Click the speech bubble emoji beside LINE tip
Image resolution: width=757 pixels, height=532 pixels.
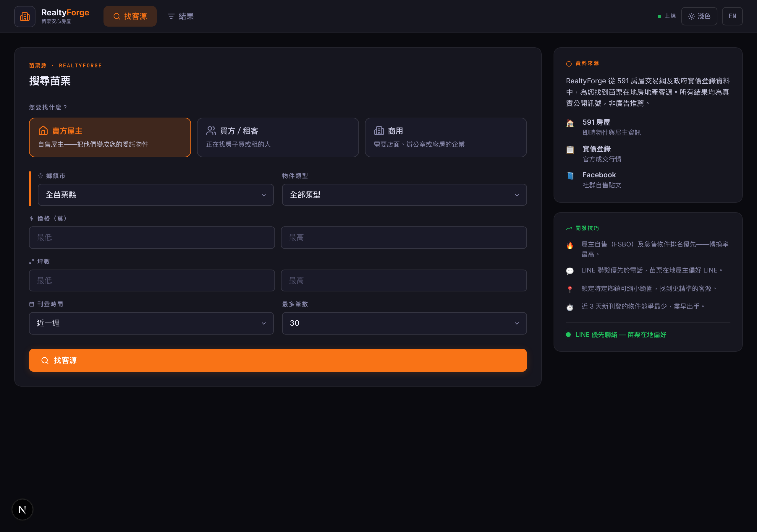pos(570,271)
